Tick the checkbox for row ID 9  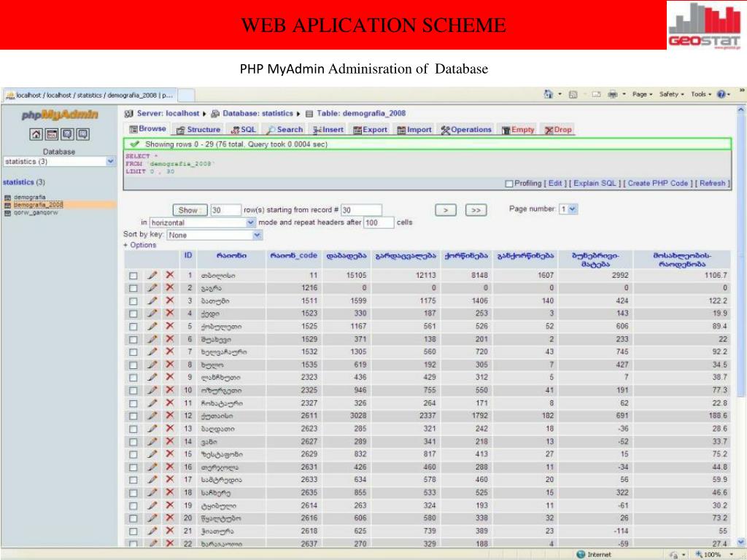point(133,378)
